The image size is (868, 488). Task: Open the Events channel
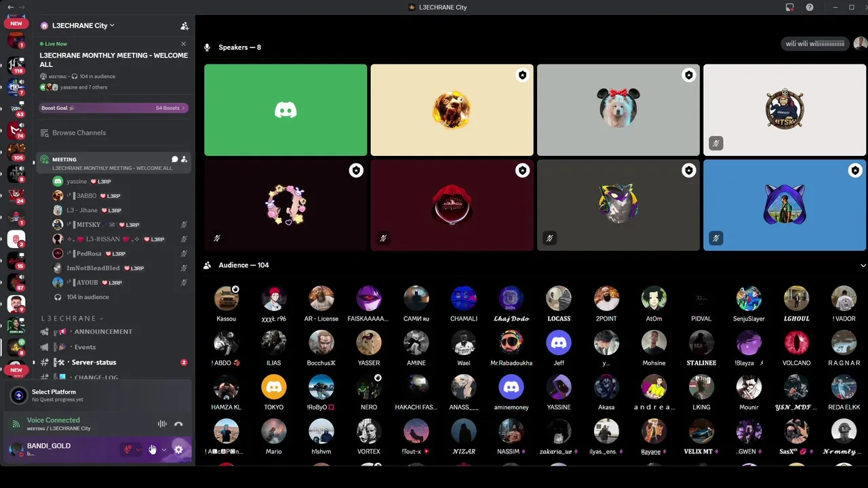(x=85, y=347)
